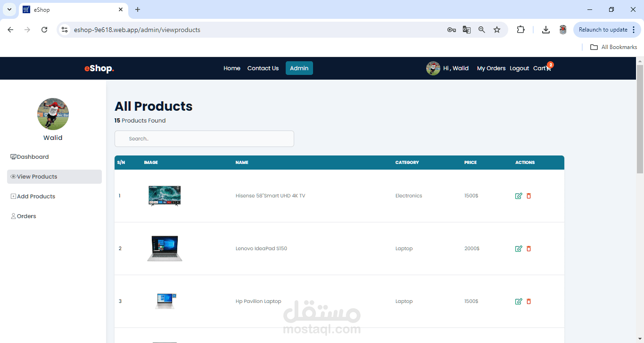The width and height of the screenshot is (644, 343).
Task: Open the tab search dropdown arrow
Action: coord(9,9)
